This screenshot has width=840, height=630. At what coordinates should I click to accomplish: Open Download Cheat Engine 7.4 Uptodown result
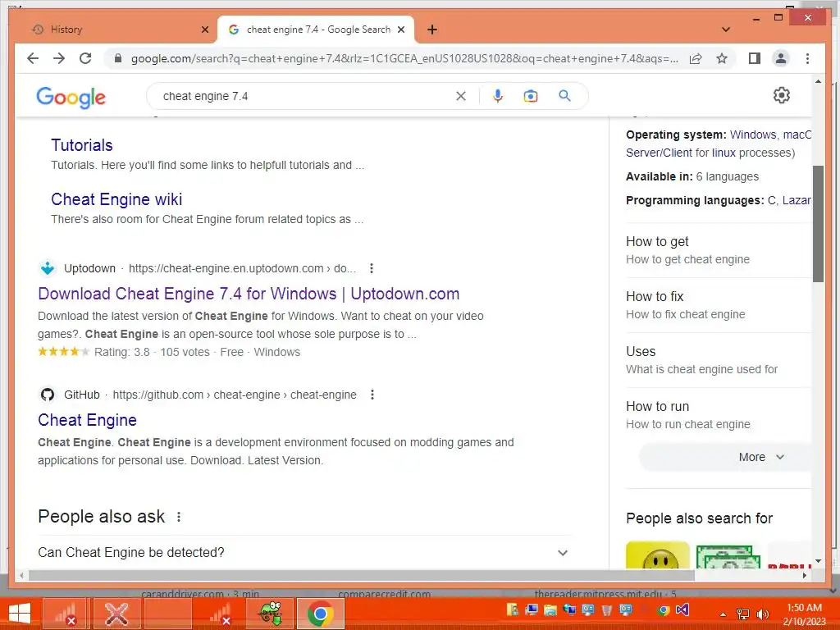249,294
